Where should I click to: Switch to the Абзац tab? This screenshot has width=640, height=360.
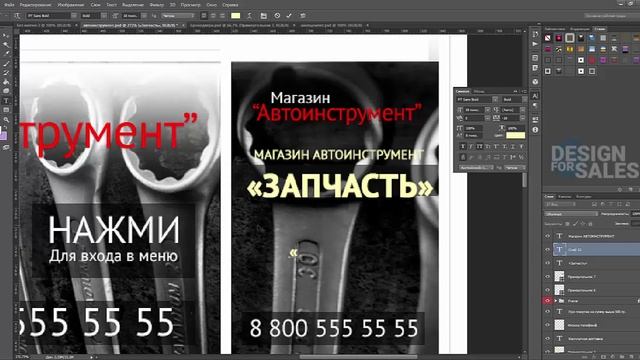[x=479, y=91]
